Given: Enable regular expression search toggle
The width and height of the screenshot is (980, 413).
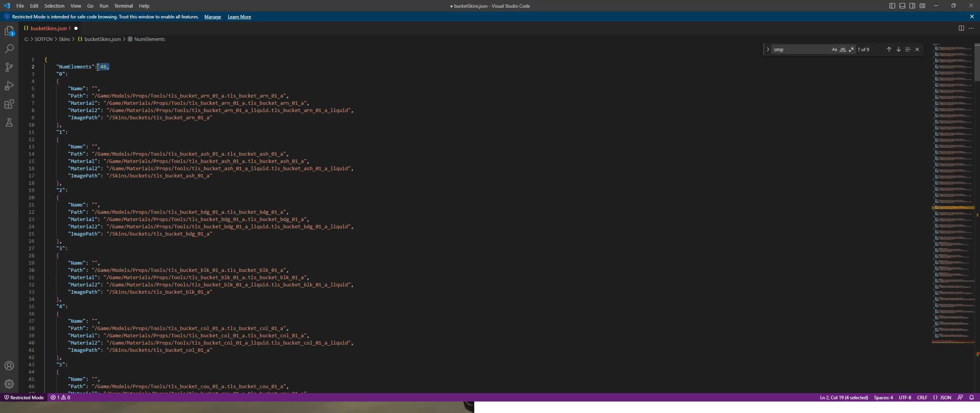Looking at the screenshot, I should click(x=851, y=49).
